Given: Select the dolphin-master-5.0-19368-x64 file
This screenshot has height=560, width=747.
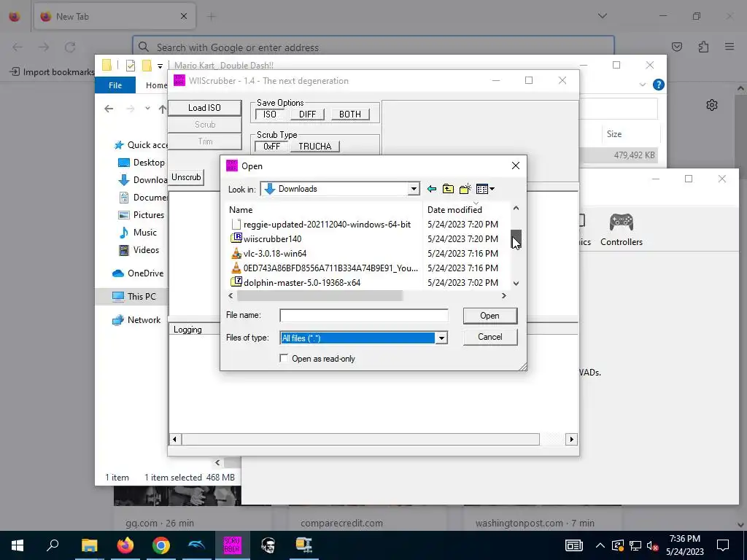Looking at the screenshot, I should point(301,283).
